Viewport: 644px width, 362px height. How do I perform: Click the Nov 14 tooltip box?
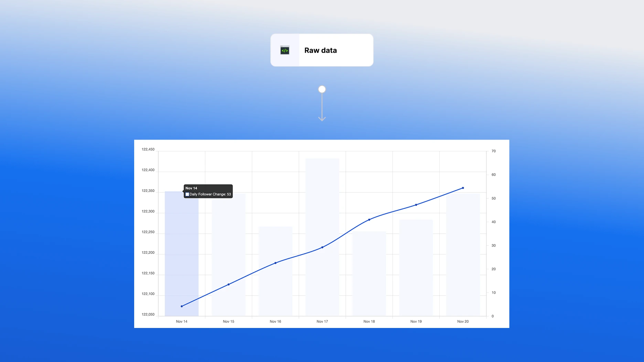(x=208, y=191)
